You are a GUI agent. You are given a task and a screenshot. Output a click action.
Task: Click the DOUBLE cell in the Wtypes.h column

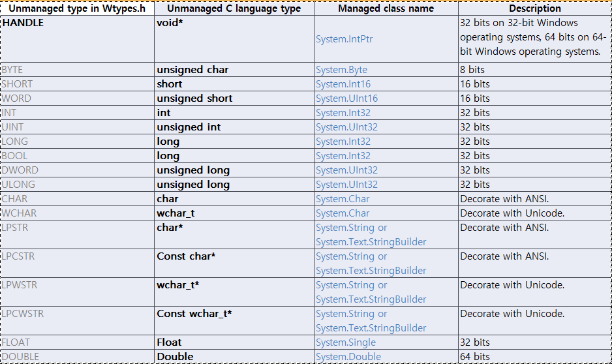click(77, 357)
